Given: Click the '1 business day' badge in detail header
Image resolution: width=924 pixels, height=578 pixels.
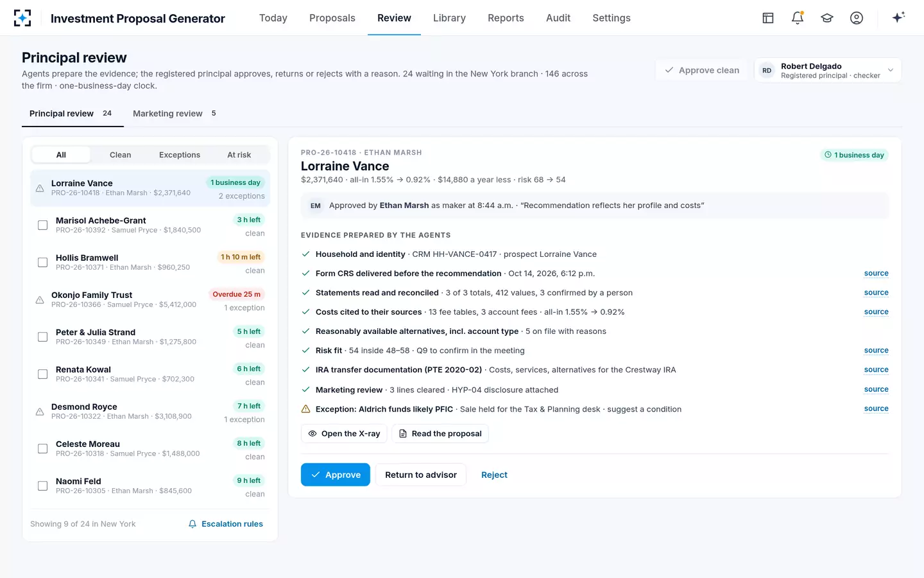Looking at the screenshot, I should 855,155.
